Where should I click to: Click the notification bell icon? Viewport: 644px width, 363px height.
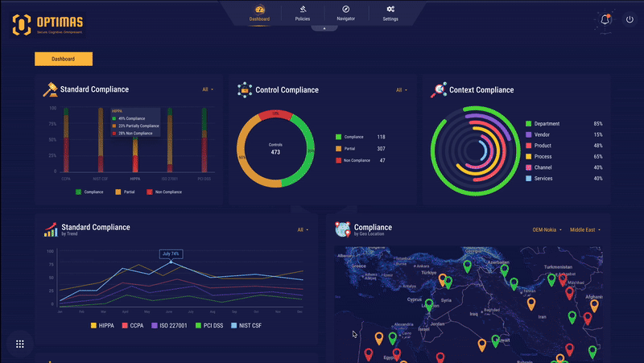click(604, 19)
